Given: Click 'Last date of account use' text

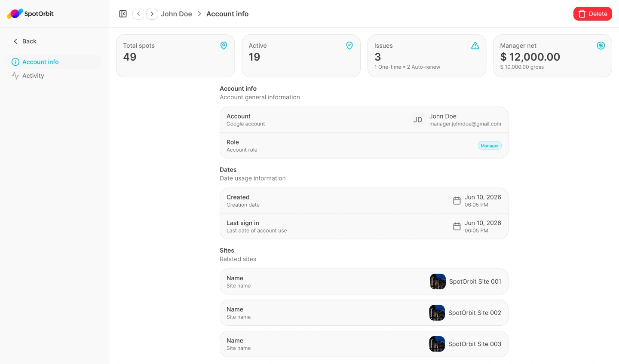Looking at the screenshot, I should coord(257,231).
